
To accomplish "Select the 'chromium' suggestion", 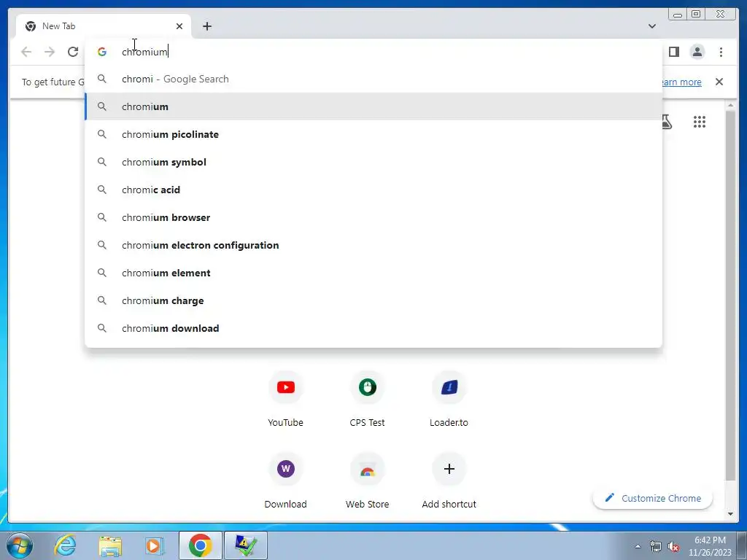I will (x=373, y=106).
